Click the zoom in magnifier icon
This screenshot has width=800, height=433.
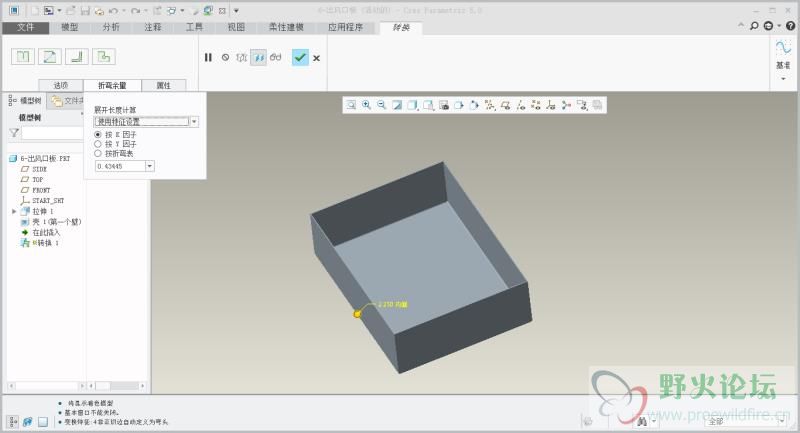click(x=366, y=104)
